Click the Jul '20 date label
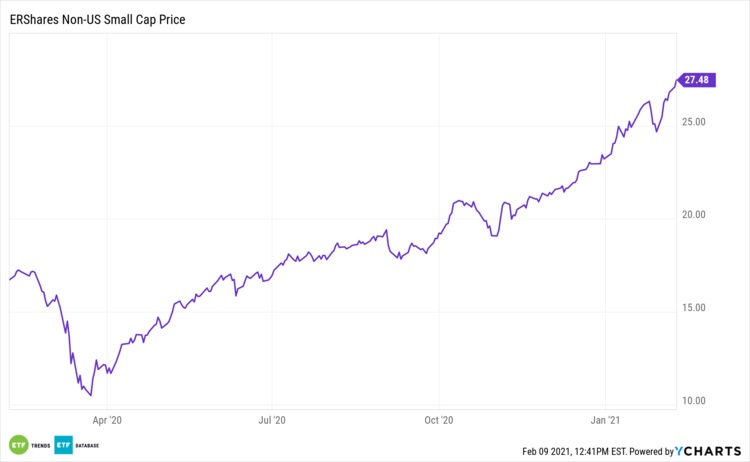750x462 pixels. point(272,420)
